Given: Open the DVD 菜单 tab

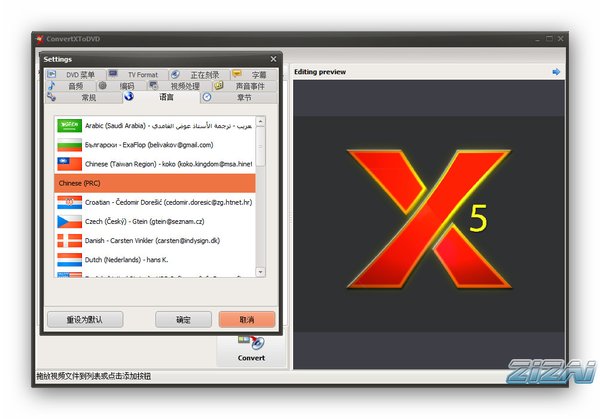Looking at the screenshot, I should pos(75,75).
